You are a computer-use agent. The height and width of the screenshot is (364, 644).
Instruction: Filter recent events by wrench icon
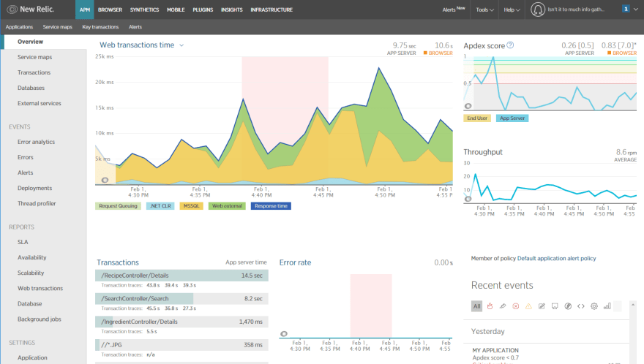point(502,306)
